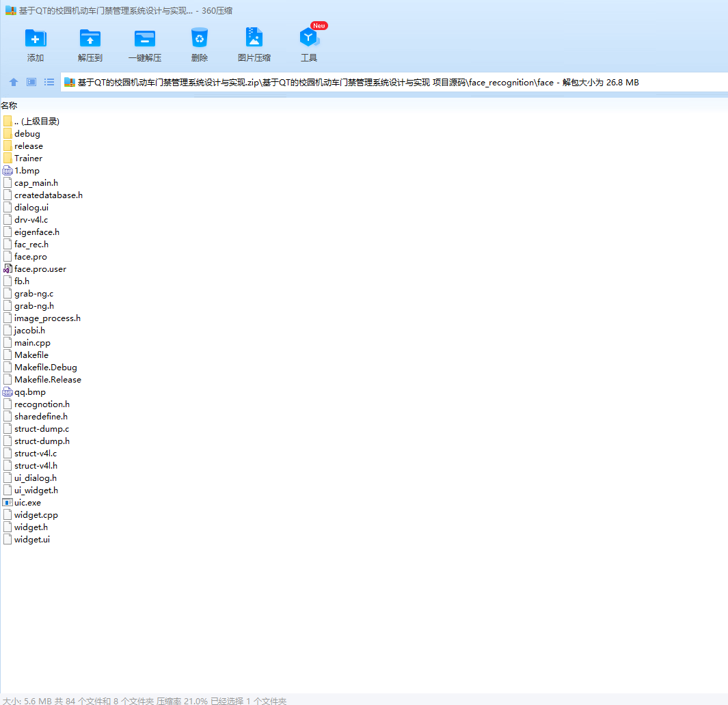Image resolution: width=728 pixels, height=705 pixels.
Task: Select the fb.h file
Action: click(x=16, y=281)
